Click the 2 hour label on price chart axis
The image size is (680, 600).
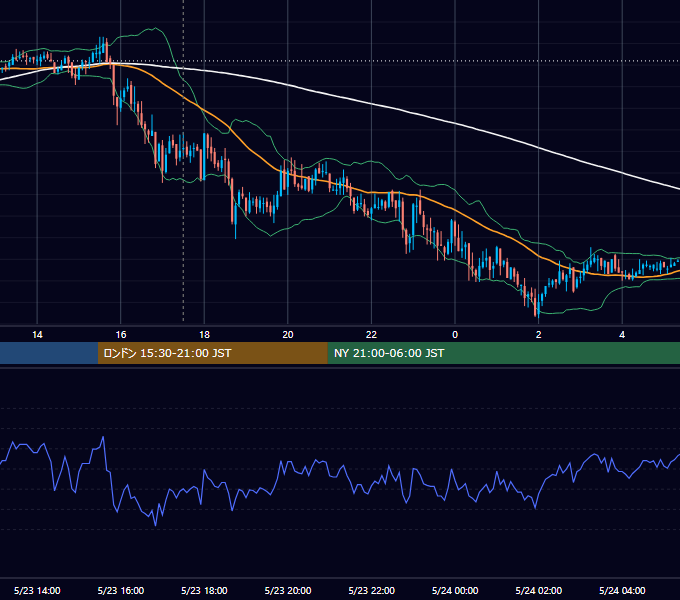[539, 335]
